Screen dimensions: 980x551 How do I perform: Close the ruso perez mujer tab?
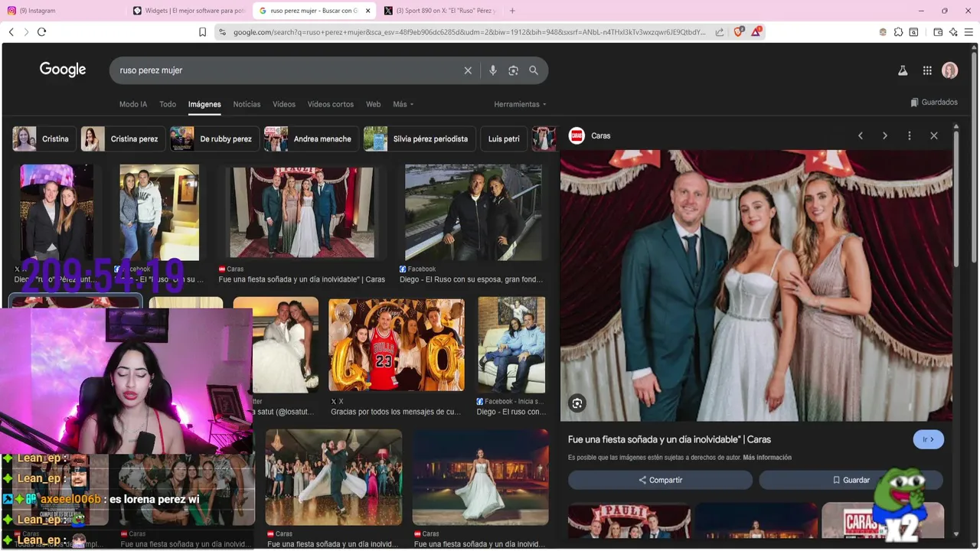[368, 11]
